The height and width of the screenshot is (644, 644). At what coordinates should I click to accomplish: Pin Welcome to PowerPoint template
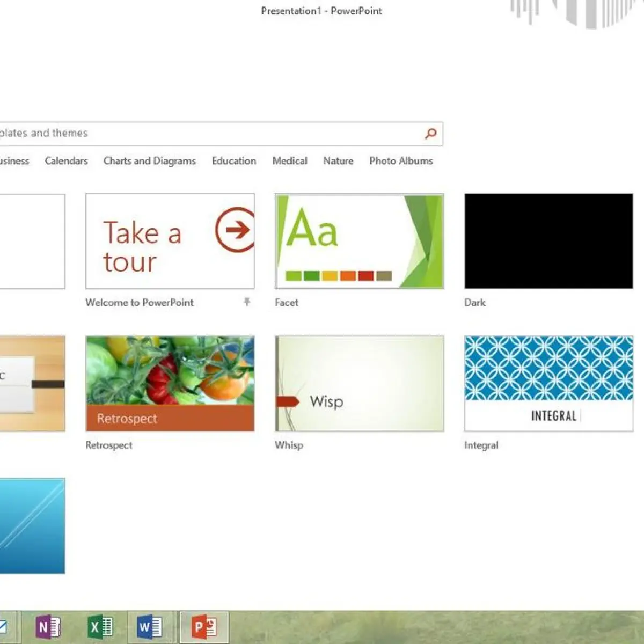(x=247, y=302)
